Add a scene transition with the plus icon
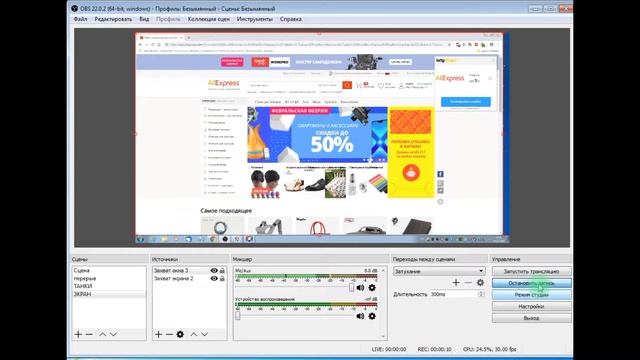Image resolution: width=640 pixels, height=360 pixels. 456,282
